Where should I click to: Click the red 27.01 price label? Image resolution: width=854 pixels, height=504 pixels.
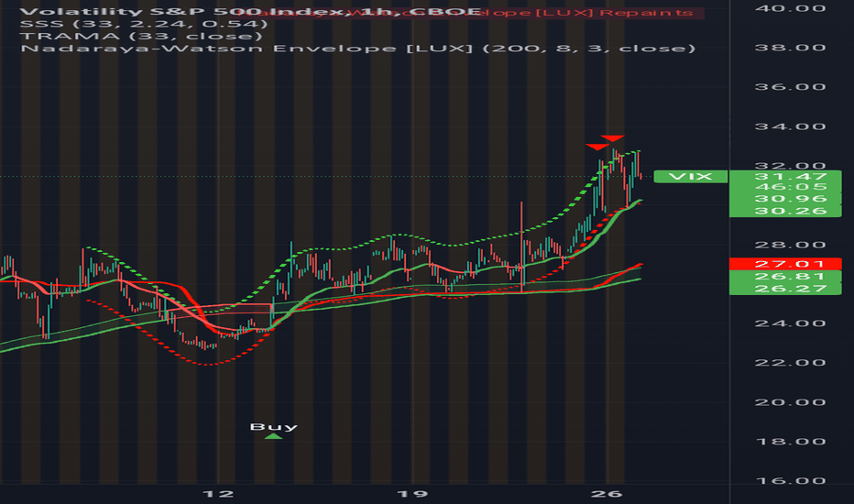point(785,264)
